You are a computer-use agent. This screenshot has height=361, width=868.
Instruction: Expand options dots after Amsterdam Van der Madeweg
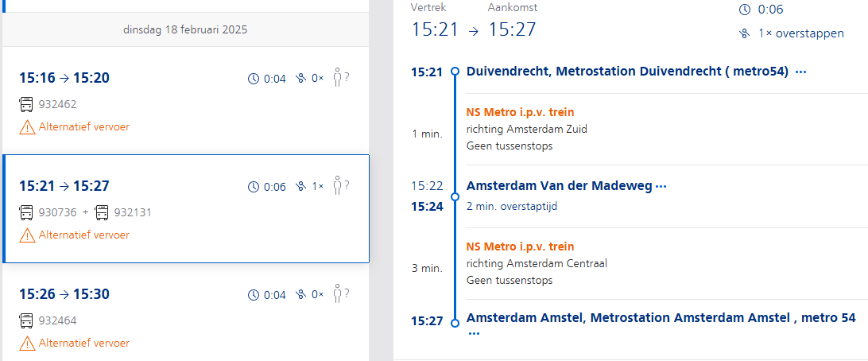[661, 187]
